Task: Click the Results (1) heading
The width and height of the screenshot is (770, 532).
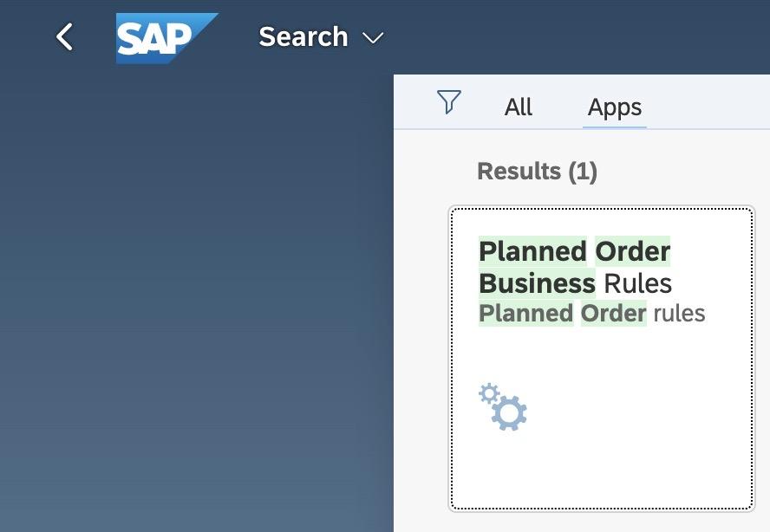Action: [537, 171]
